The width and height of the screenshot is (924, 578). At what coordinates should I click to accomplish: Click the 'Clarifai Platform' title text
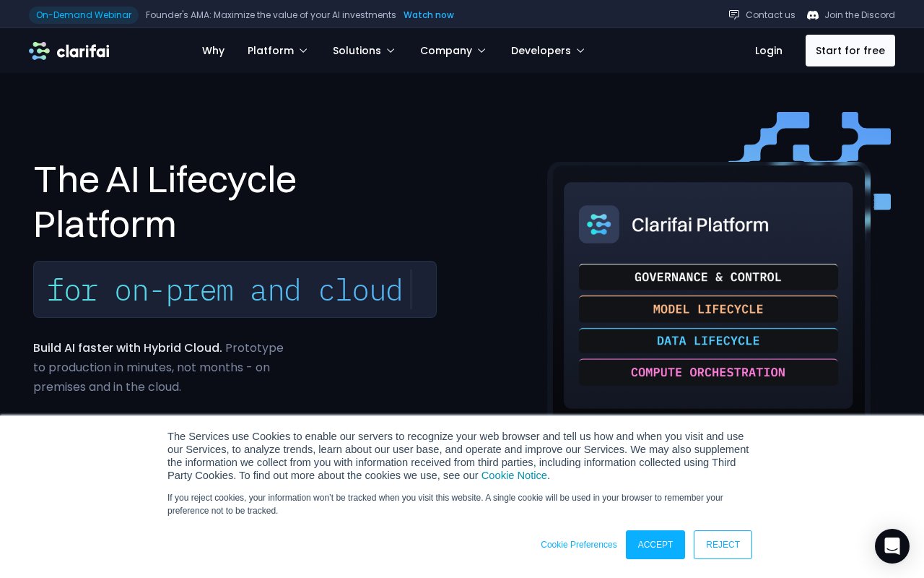click(700, 225)
